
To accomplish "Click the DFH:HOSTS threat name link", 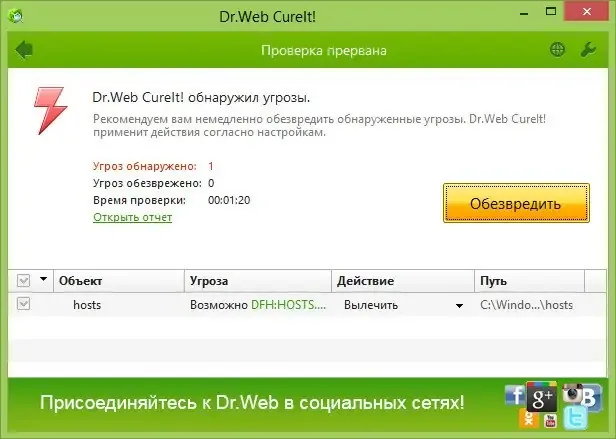I will pos(288,305).
